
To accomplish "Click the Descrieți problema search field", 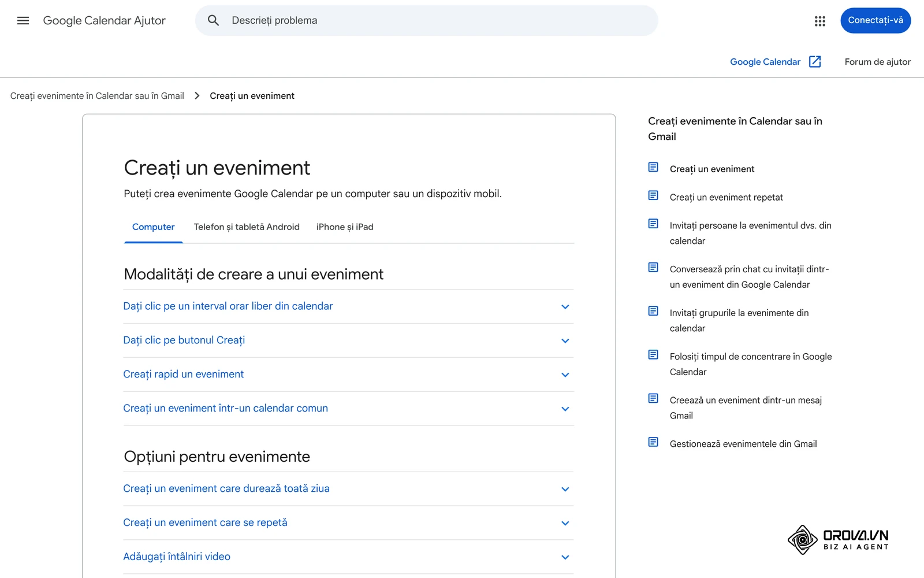I will [x=427, y=21].
